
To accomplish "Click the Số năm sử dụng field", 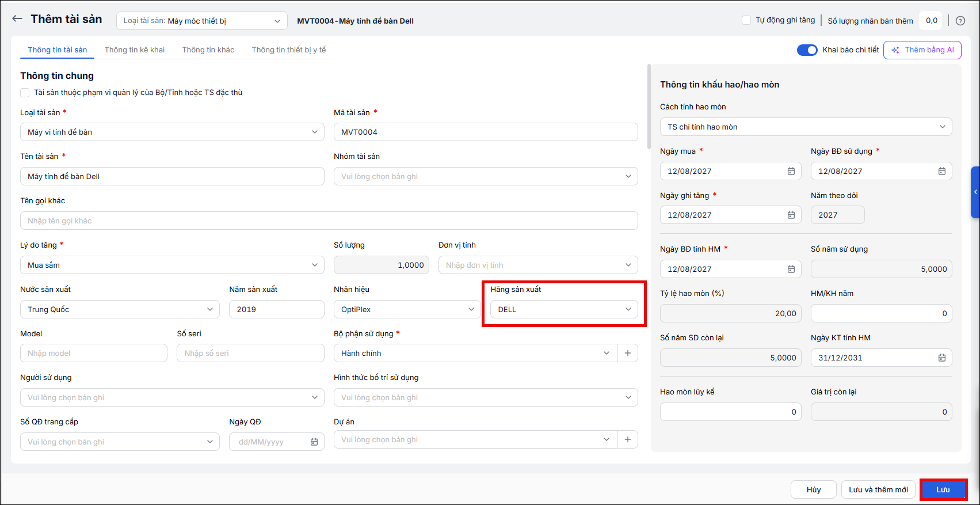I will pos(882,269).
